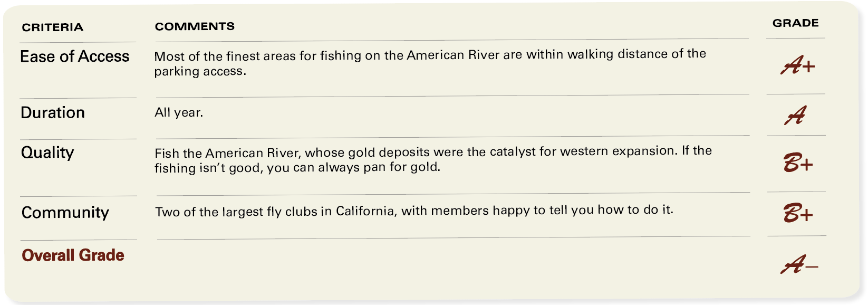The height and width of the screenshot is (305, 868).
Task: Select the A grade beside Duration
Action: 795,115
